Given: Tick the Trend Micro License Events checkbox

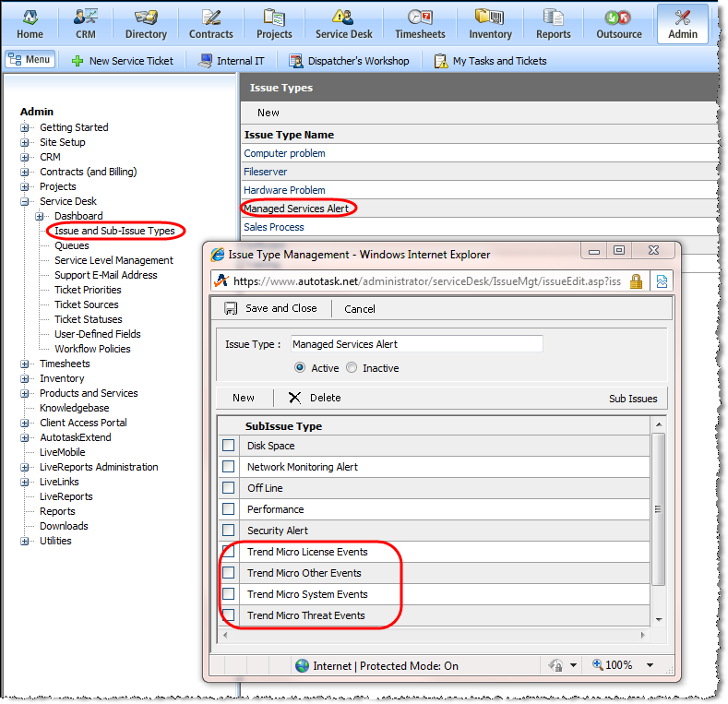Looking at the screenshot, I should [228, 552].
